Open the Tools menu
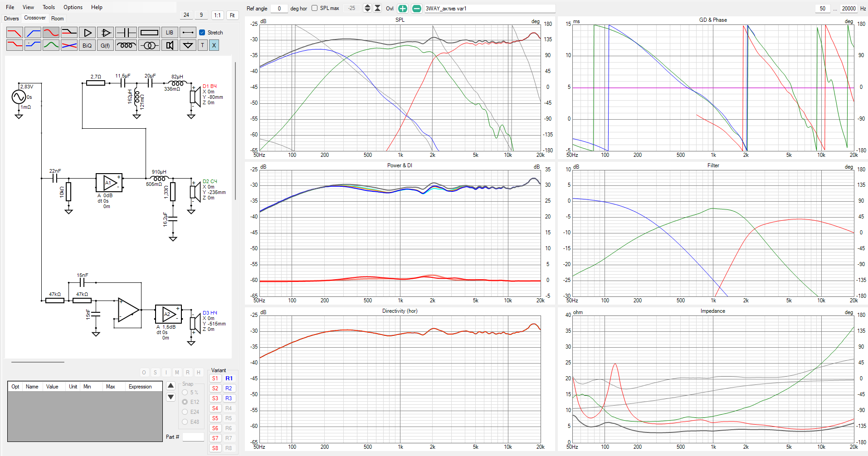The width and height of the screenshot is (868, 456). click(x=49, y=7)
